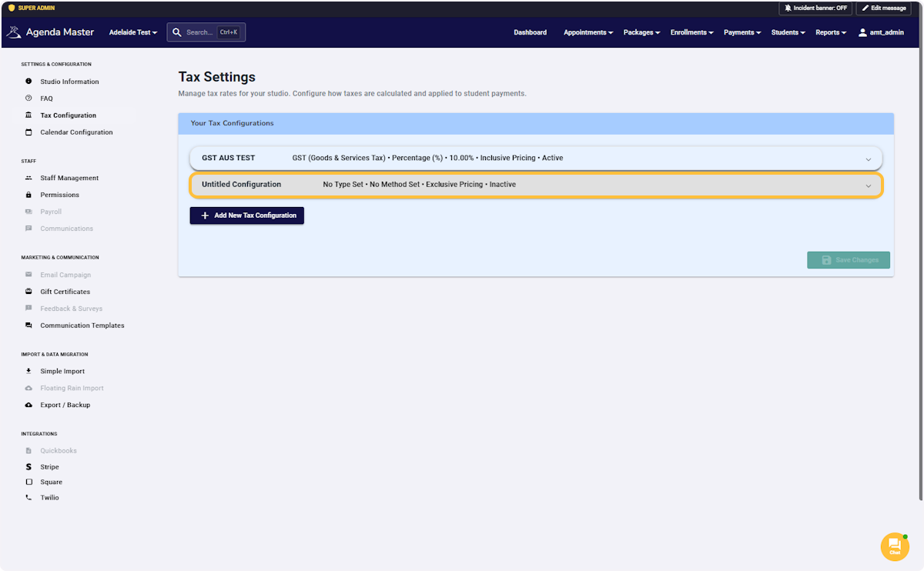Click the Communication Templates icon

pos(28,326)
